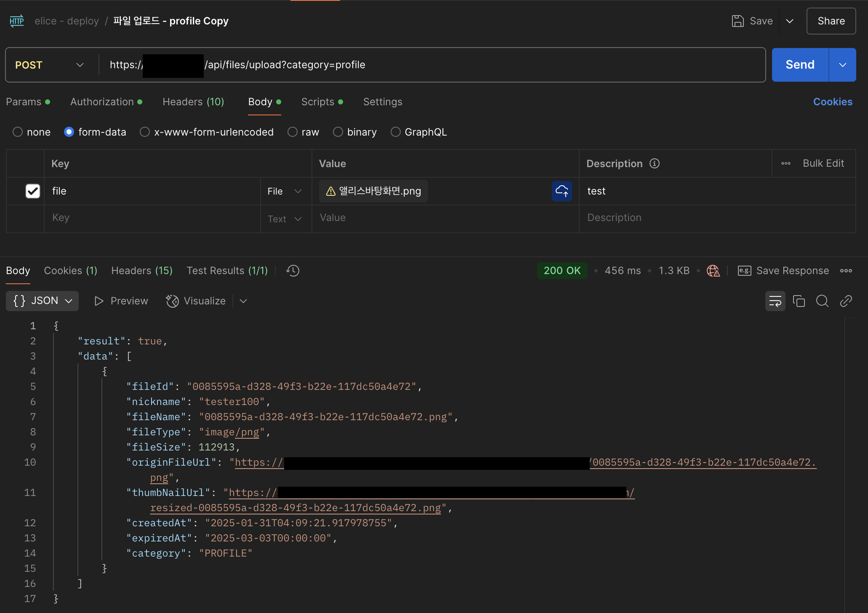
Task: Click the network globe warning icon
Action: 713,271
